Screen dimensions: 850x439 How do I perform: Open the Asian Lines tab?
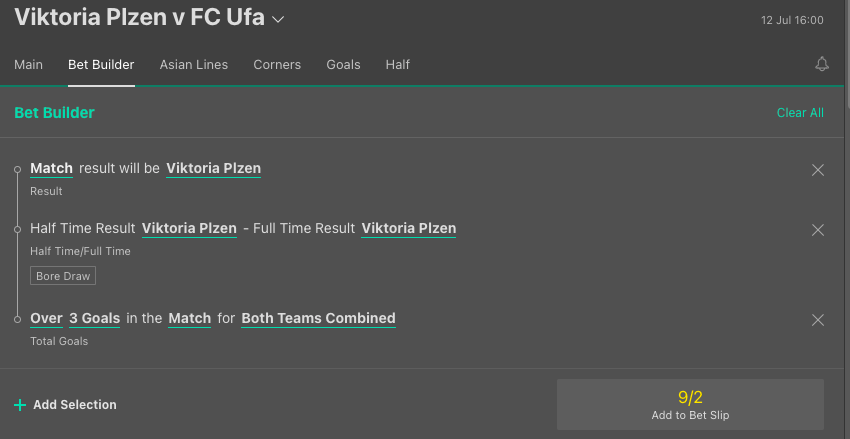194,64
